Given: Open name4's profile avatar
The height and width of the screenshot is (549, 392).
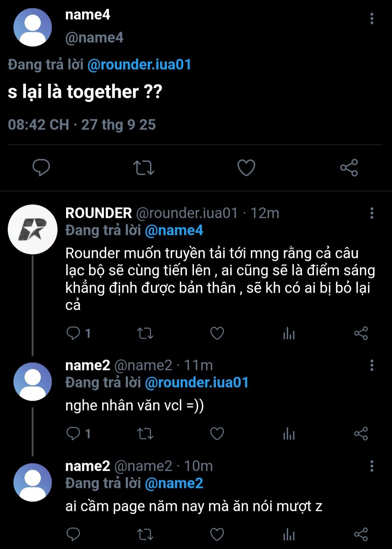Looking at the screenshot, I should pyautogui.click(x=32, y=27).
